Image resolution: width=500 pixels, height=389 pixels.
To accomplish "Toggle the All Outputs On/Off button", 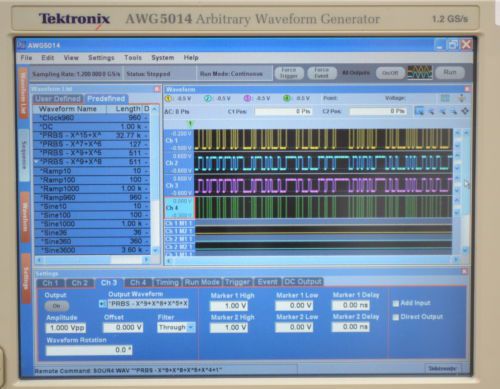I will [x=390, y=73].
